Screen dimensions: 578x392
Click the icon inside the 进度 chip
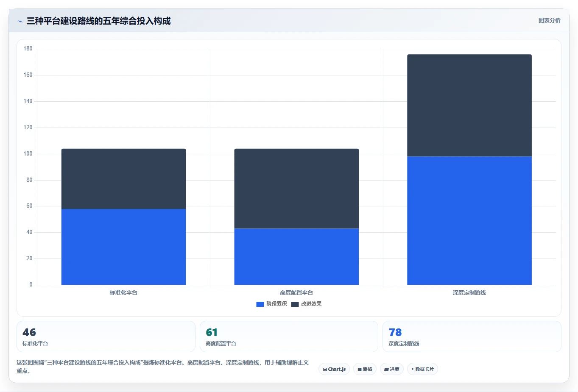coord(386,370)
